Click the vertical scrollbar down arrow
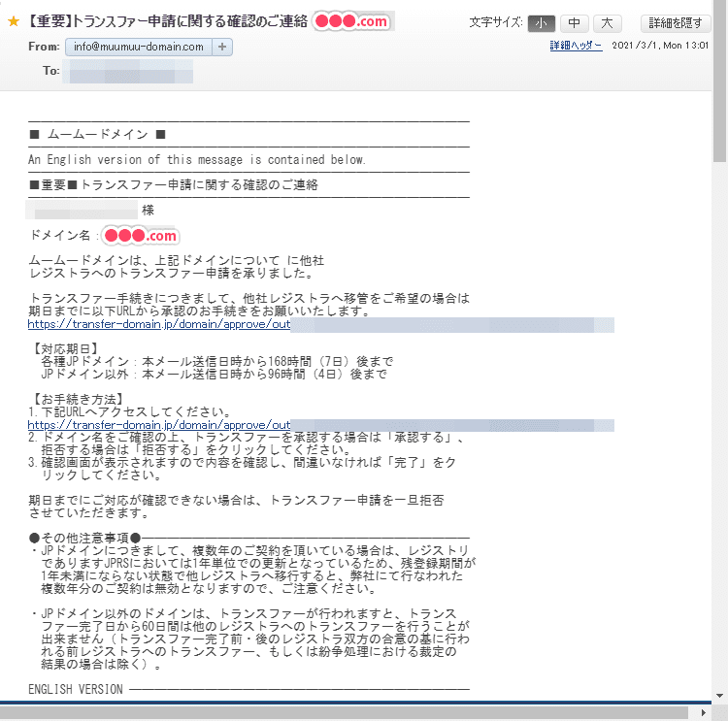The width and height of the screenshot is (728, 721). coord(719,696)
